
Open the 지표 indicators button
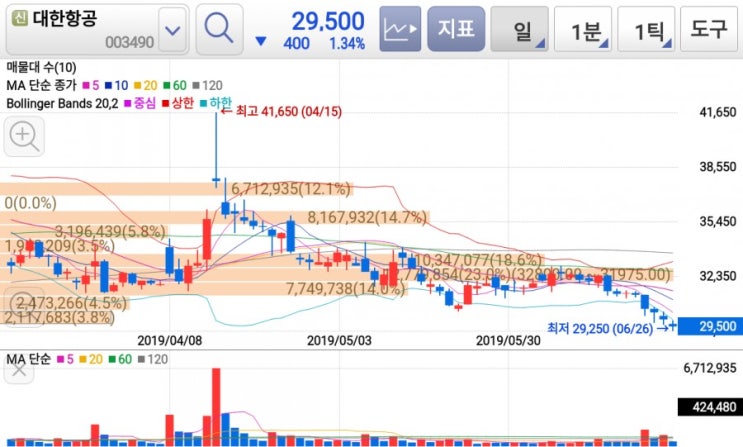[456, 29]
